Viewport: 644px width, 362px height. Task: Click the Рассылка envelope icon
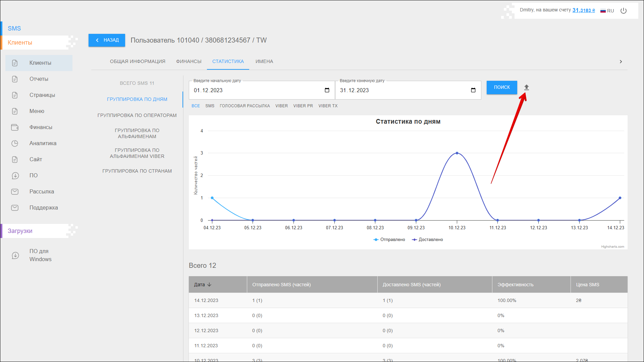pos(15,192)
